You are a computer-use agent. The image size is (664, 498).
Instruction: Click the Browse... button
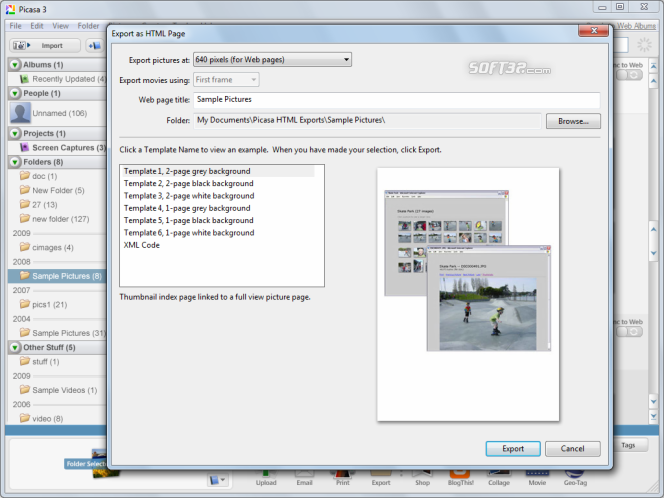(573, 121)
